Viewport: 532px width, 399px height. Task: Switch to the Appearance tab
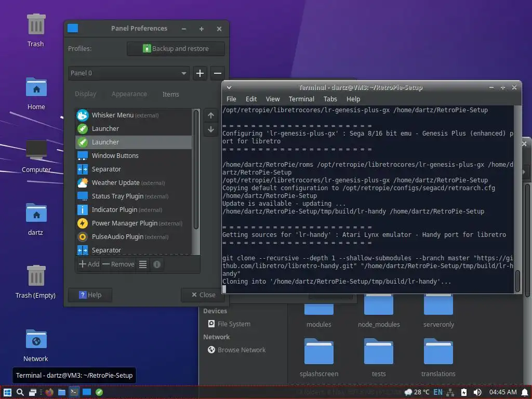[129, 94]
